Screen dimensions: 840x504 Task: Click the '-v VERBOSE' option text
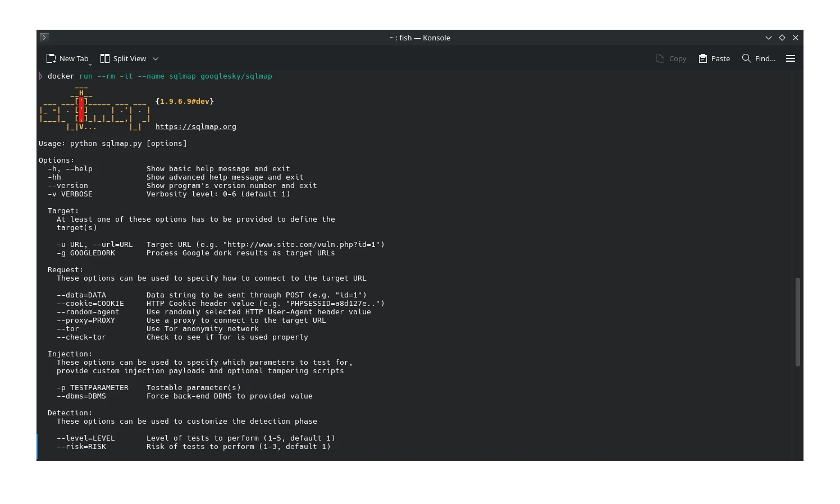70,194
